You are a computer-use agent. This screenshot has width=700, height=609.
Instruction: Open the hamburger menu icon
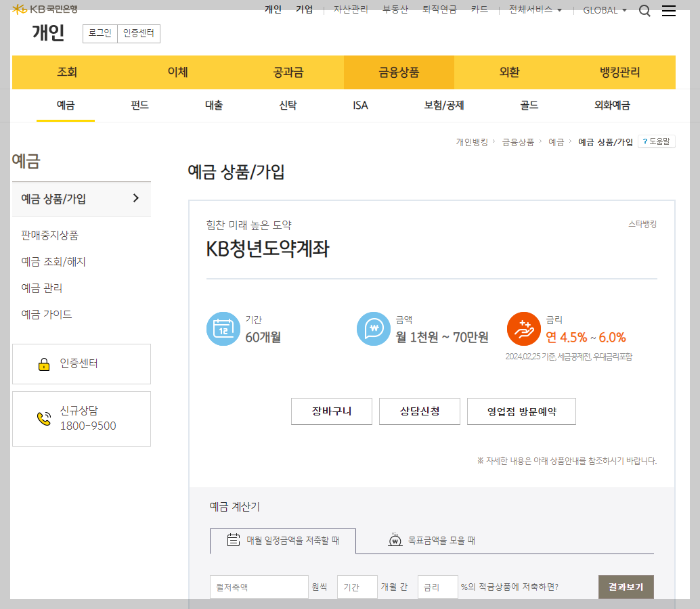(668, 10)
